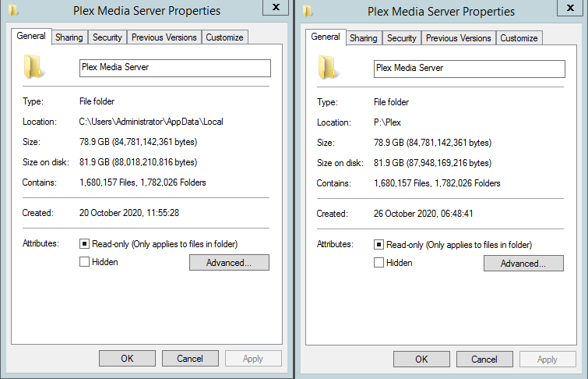Close the left Properties window
588x379 pixels.
tap(275, 8)
